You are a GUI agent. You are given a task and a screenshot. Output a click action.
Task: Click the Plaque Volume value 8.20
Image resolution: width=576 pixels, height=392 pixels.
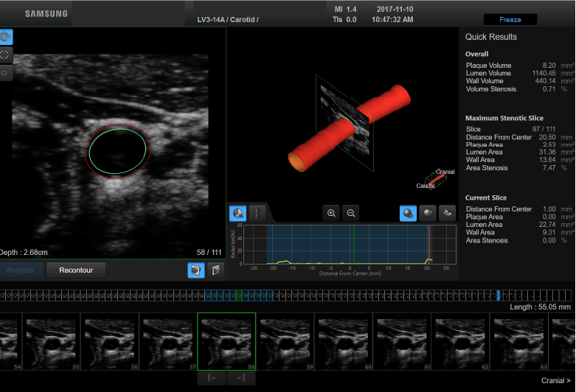click(x=549, y=66)
